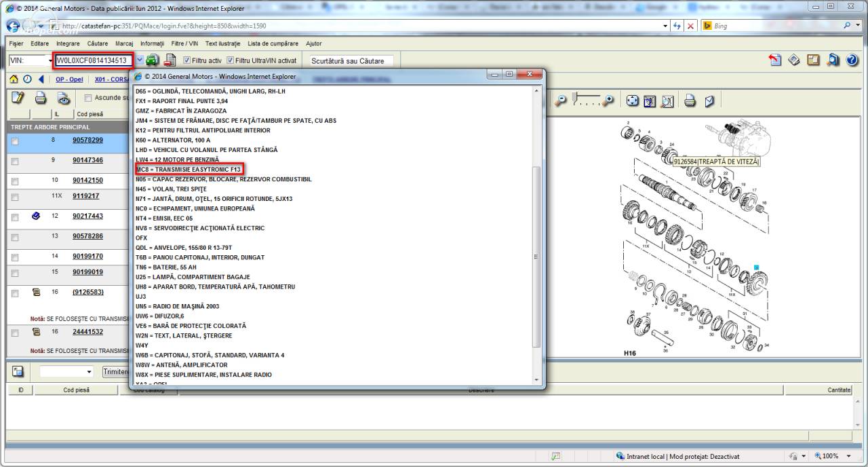Open the address bar dropdown arrow
The image size is (868, 467).
pos(665,26)
